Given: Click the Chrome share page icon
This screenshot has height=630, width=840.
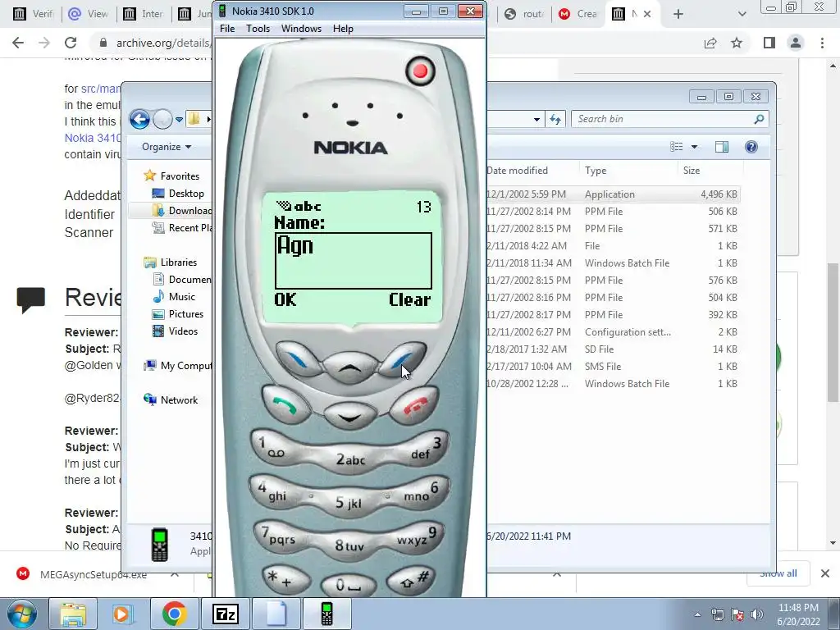Looking at the screenshot, I should (x=710, y=43).
